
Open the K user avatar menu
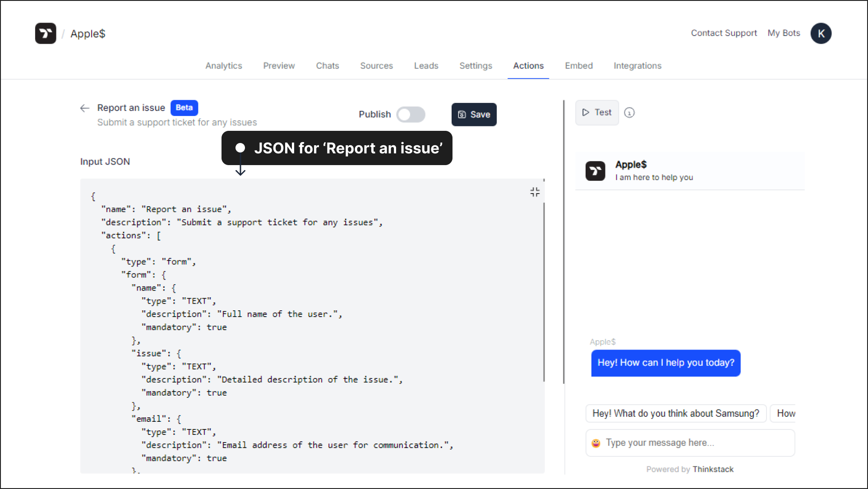(821, 33)
